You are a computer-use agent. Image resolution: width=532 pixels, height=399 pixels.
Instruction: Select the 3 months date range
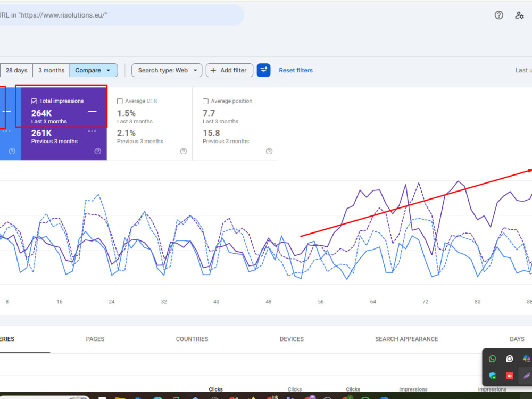click(x=51, y=70)
